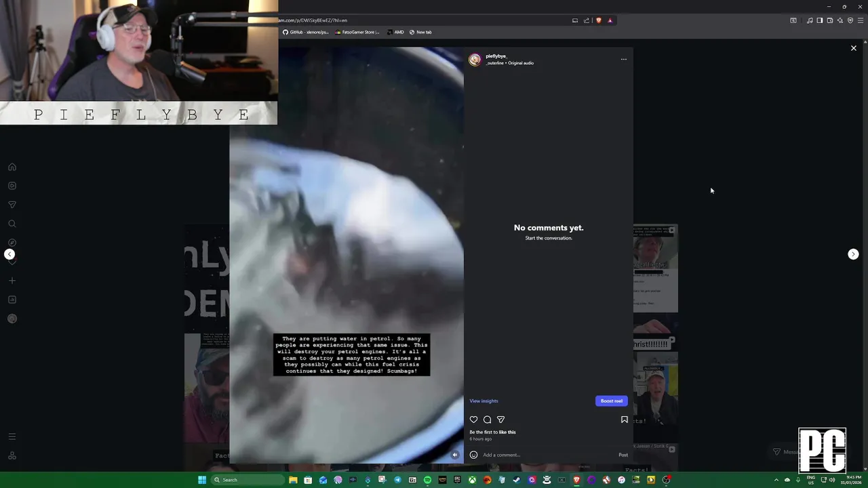868x488 pixels.
Task: Open FatsoGamer Store bookmark
Action: coord(357,32)
